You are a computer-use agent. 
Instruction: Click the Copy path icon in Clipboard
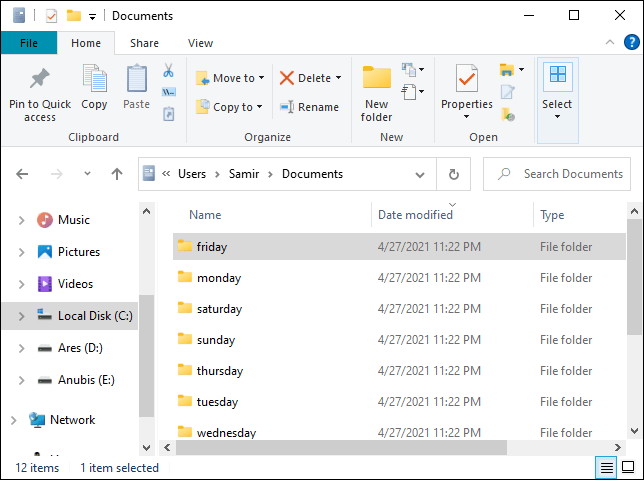tap(168, 92)
